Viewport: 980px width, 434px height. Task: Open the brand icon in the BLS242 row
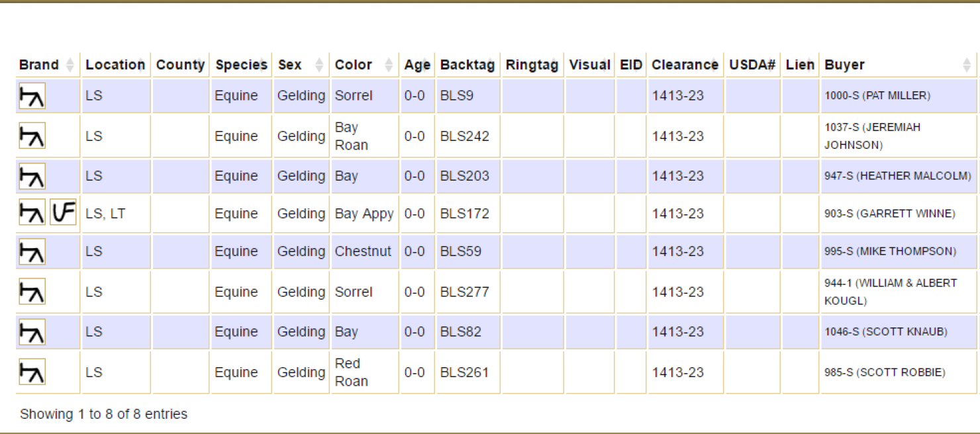pos(32,136)
